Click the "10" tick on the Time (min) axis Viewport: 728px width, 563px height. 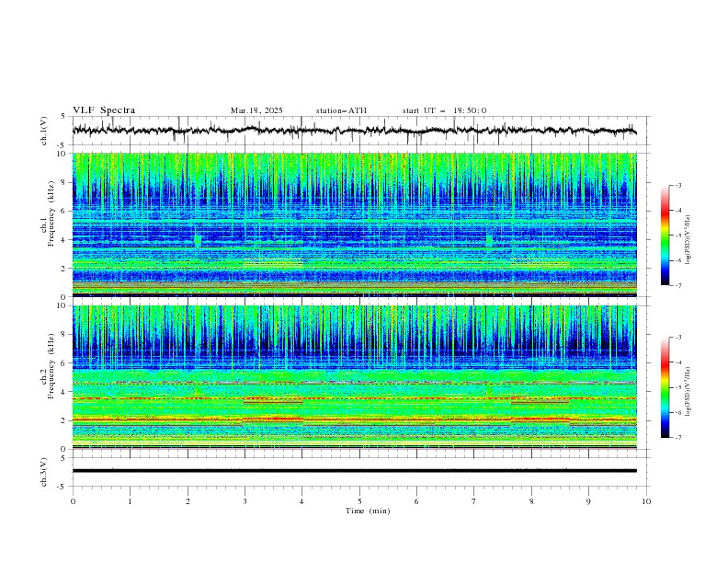coord(646,501)
